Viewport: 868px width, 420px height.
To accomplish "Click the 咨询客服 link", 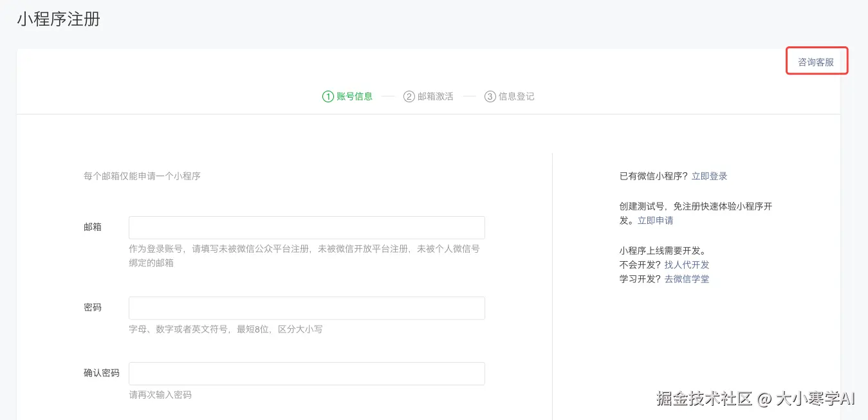I will coord(816,62).
